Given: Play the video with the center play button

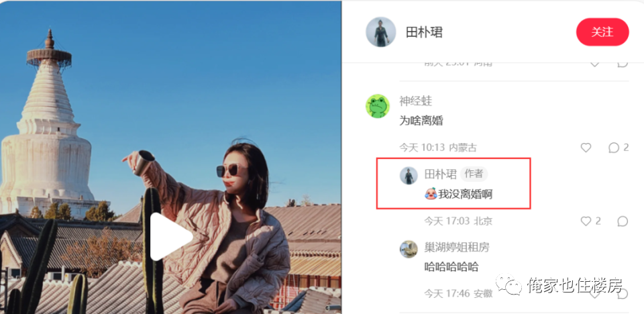Looking at the screenshot, I should click(170, 236).
